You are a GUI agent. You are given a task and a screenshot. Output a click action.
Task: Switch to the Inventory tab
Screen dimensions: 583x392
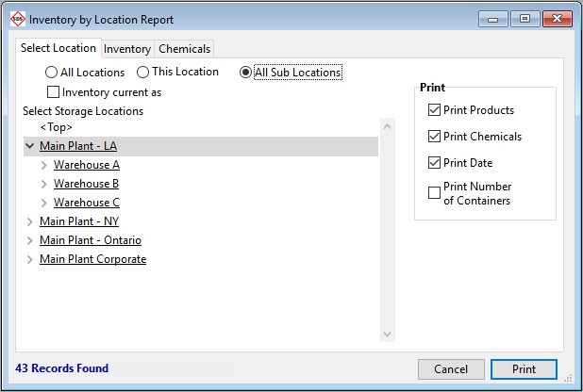click(127, 49)
